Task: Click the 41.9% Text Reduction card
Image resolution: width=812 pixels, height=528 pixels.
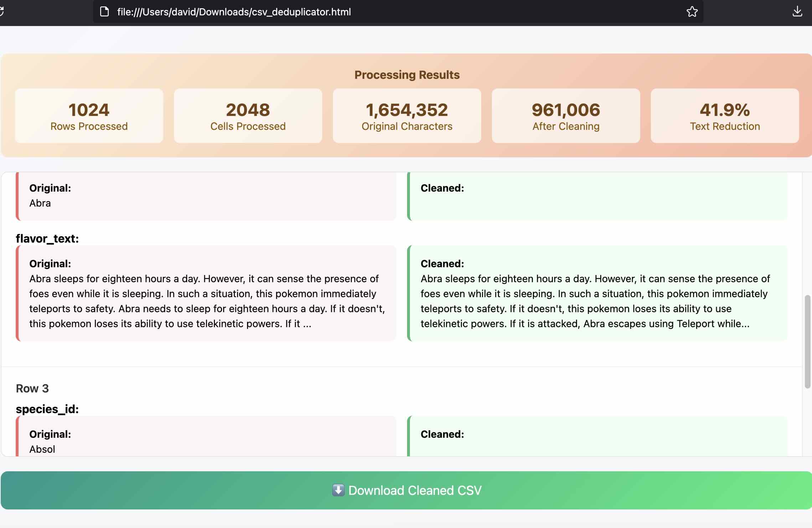Action: tap(725, 116)
